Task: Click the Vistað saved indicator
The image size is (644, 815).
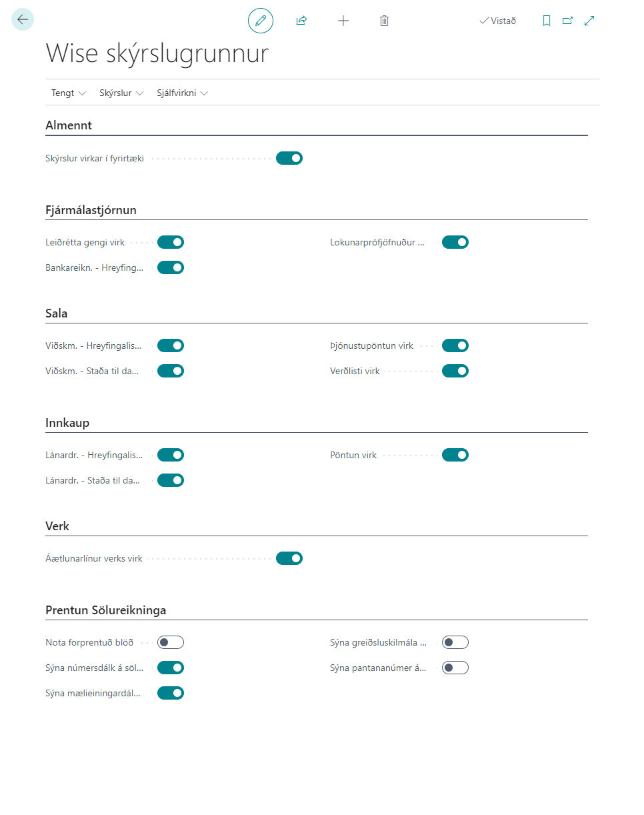Action: (497, 21)
